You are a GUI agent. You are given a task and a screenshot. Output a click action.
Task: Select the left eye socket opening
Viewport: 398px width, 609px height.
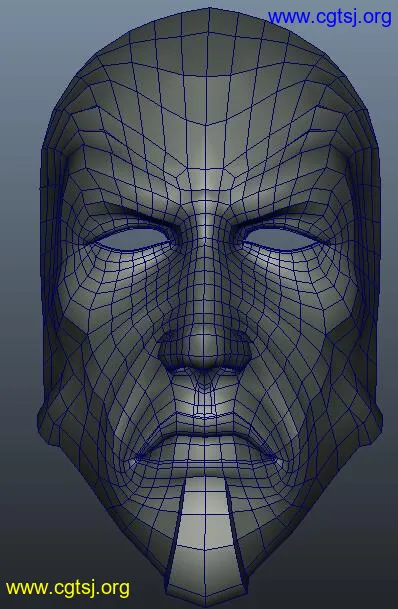[133, 238]
